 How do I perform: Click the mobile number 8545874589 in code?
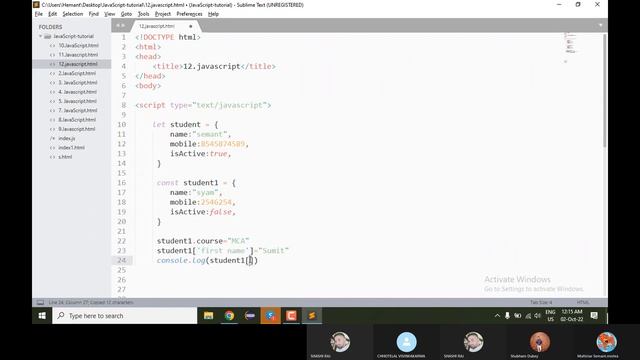tap(223, 144)
